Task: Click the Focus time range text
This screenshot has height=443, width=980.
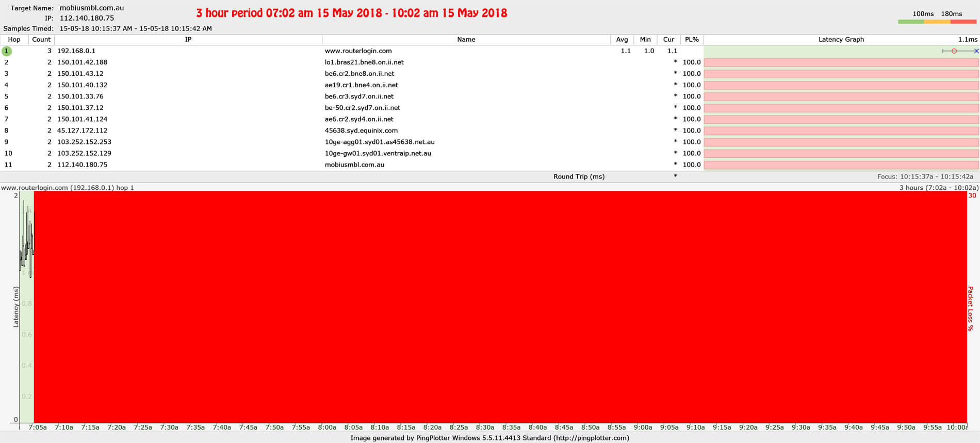Action: click(925, 176)
